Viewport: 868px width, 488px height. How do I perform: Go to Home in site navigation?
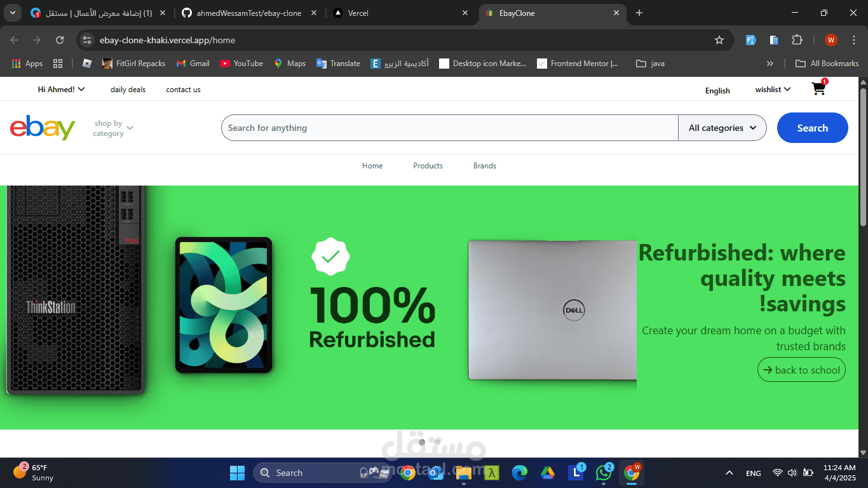coord(372,166)
